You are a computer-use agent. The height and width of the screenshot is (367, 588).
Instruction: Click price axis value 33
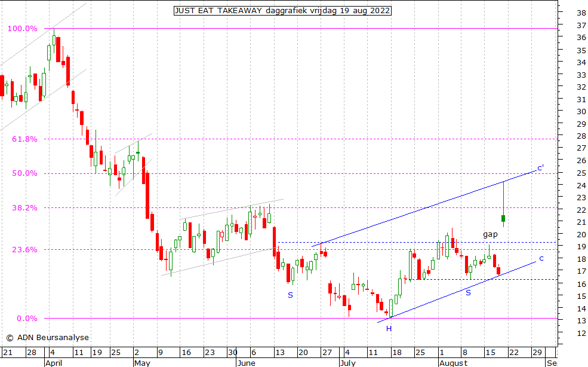(x=581, y=75)
